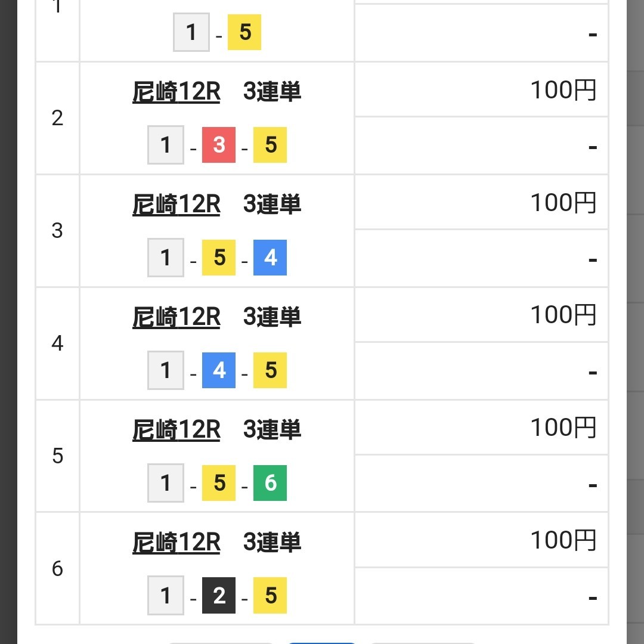
Task: Click the 3連単 label in row 3
Action: (x=272, y=205)
